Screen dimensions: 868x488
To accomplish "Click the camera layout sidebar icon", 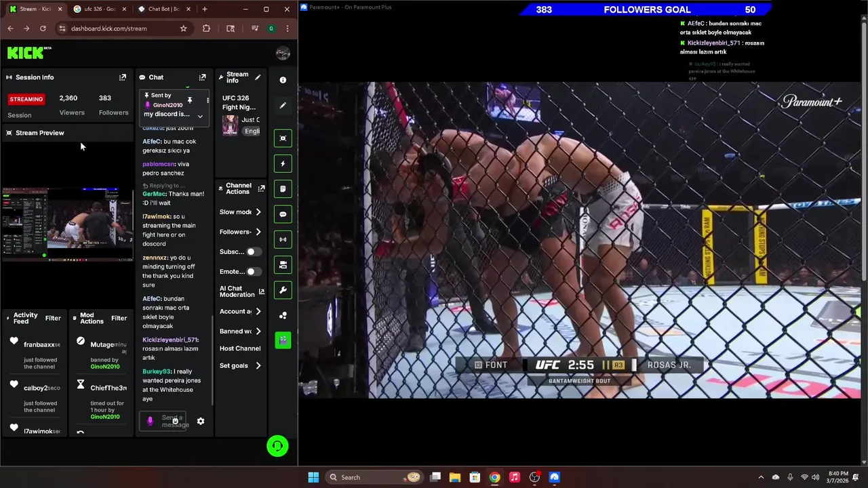I will [283, 264].
